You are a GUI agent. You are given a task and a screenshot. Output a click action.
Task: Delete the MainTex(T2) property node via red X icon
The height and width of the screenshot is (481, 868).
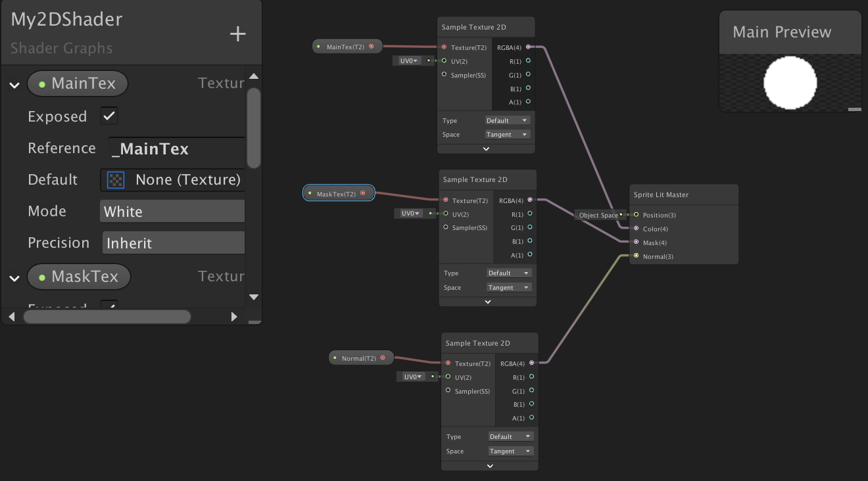pos(372,46)
